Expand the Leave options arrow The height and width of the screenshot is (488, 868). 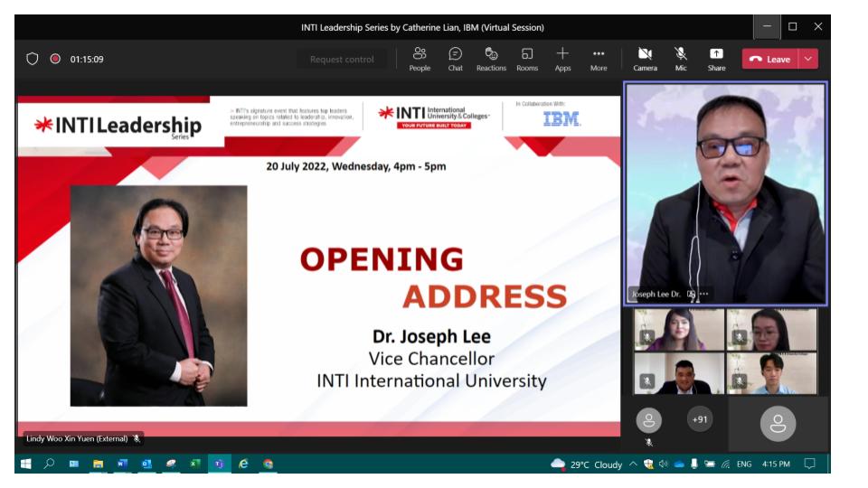[808, 60]
